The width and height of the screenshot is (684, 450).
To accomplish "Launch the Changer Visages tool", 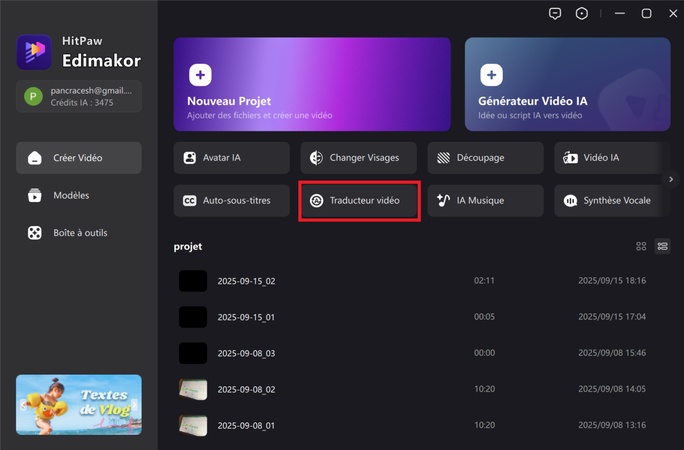I will [360, 158].
